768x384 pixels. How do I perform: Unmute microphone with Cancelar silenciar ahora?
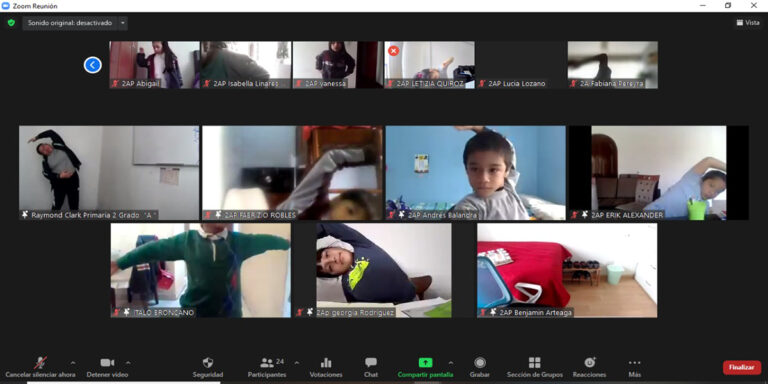click(x=40, y=367)
